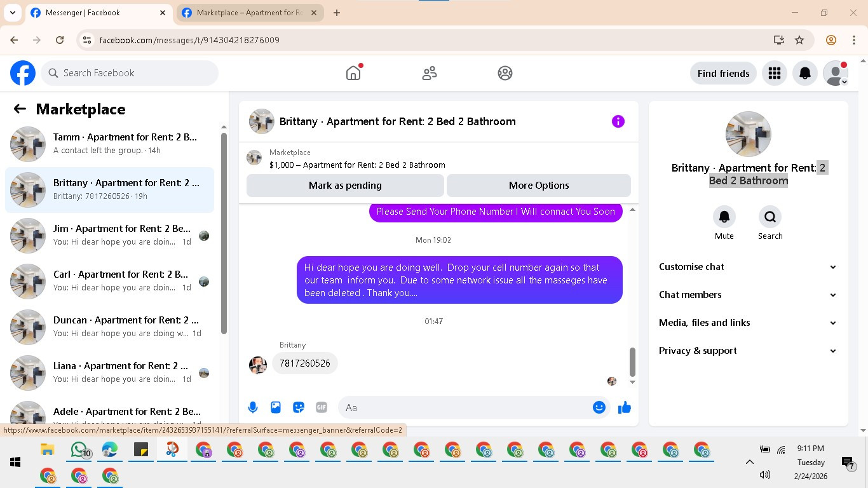Choose a GIF icon

click(x=322, y=407)
